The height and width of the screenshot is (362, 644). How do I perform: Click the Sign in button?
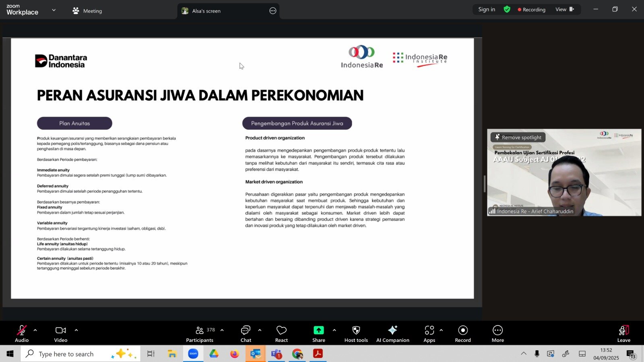[487, 10]
